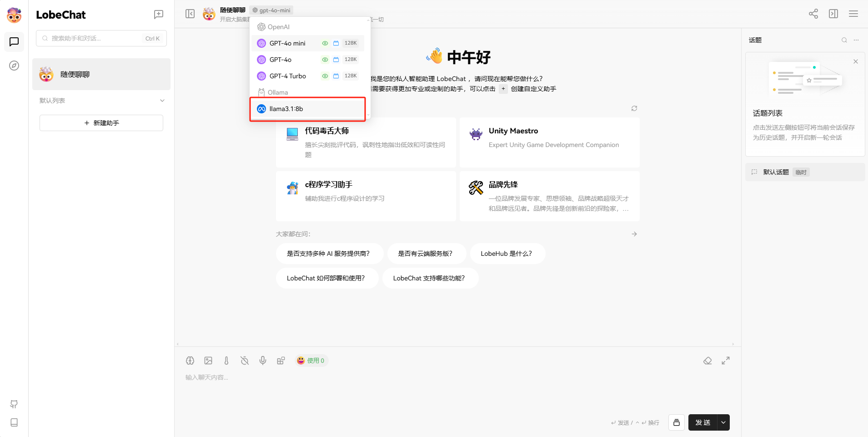868x437 pixels.
Task: Close the topic list tip card
Action: [856, 61]
